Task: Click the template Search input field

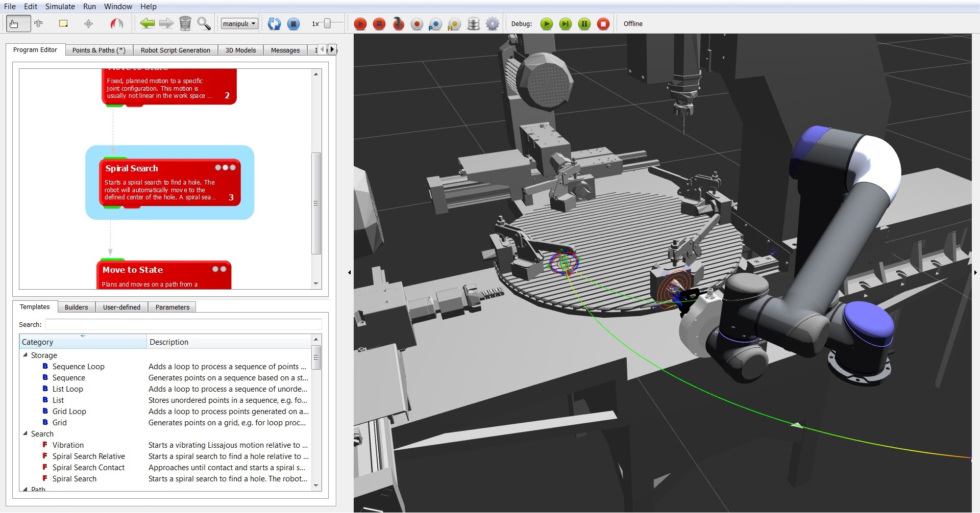Action: pyautogui.click(x=184, y=324)
